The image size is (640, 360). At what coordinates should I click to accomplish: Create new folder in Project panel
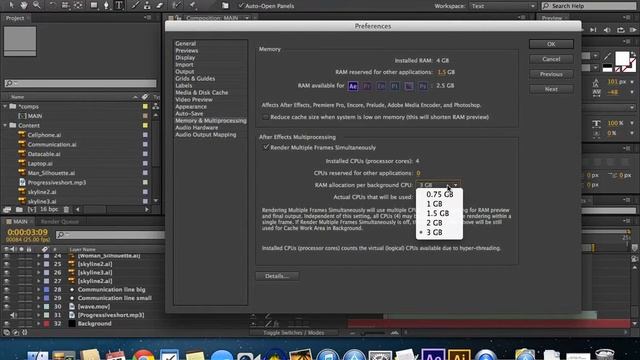[x=19, y=209]
